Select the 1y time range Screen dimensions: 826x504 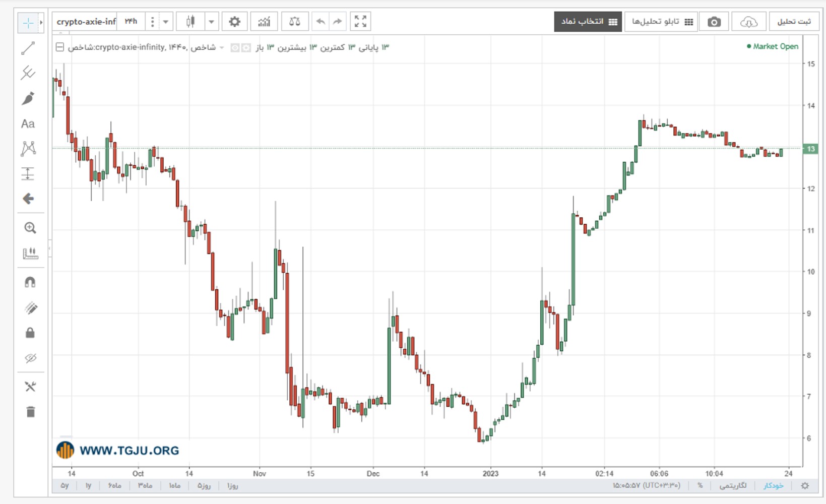click(x=89, y=486)
